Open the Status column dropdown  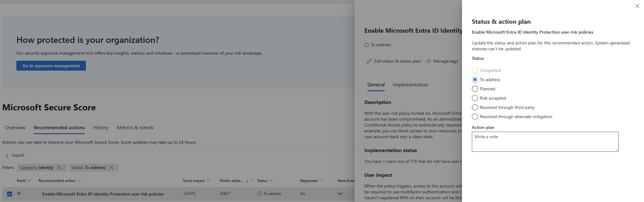coord(271,180)
